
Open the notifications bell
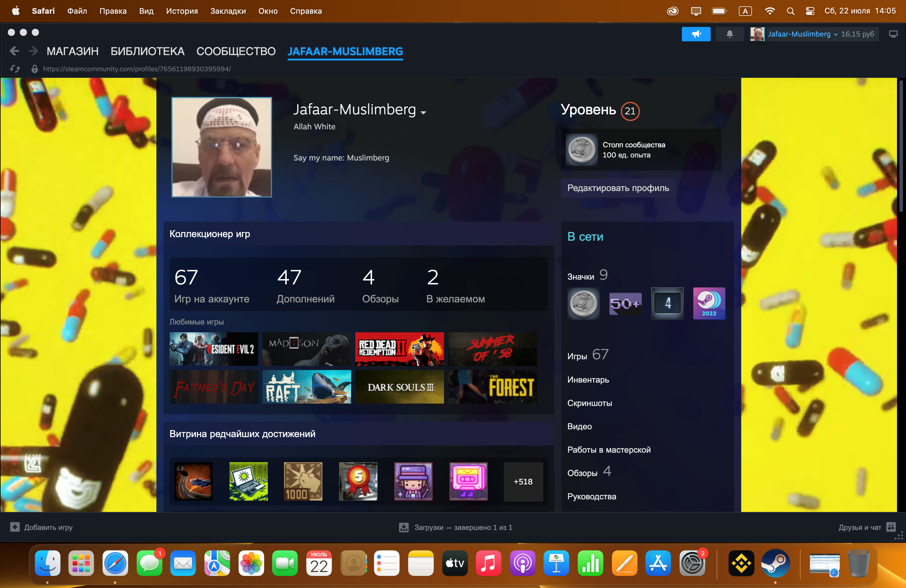[729, 34]
